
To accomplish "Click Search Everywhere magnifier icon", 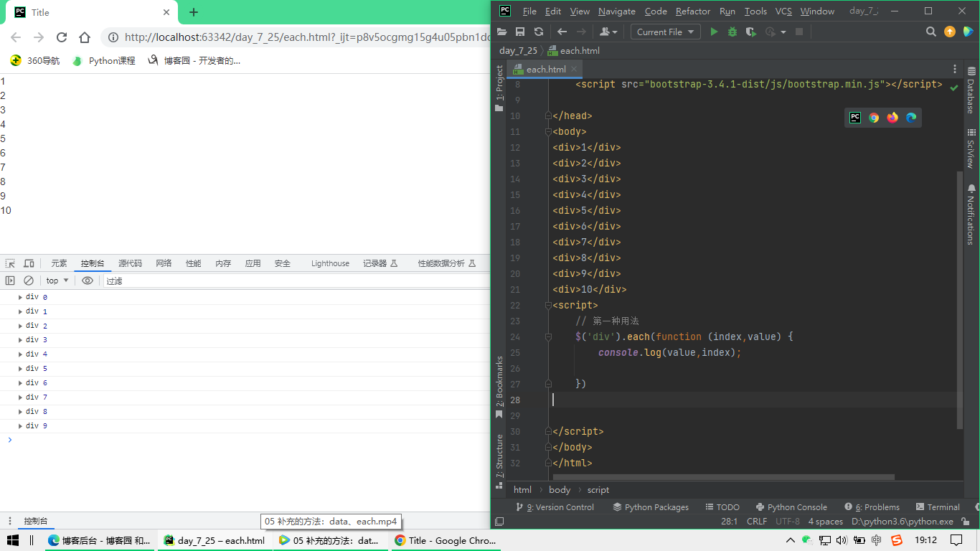I will point(930,32).
